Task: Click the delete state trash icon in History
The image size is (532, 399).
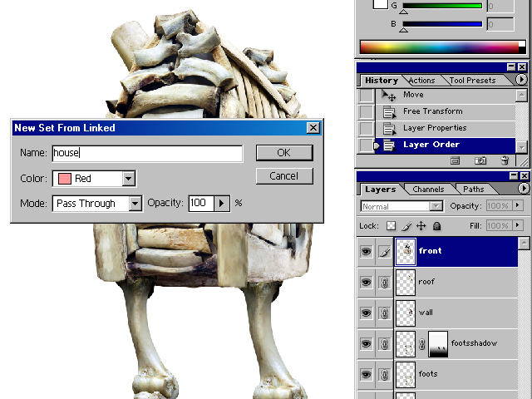Action: click(504, 160)
